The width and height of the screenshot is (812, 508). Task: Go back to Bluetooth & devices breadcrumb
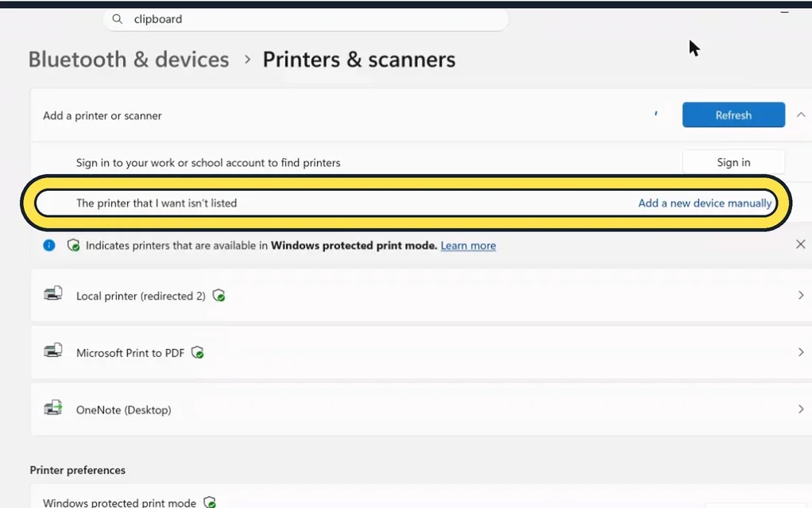tap(129, 60)
